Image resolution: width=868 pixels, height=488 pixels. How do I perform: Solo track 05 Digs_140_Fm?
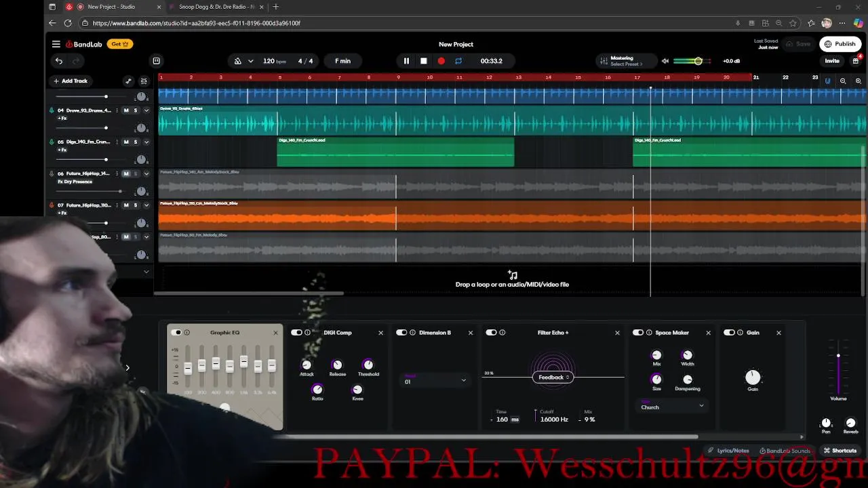tap(136, 142)
